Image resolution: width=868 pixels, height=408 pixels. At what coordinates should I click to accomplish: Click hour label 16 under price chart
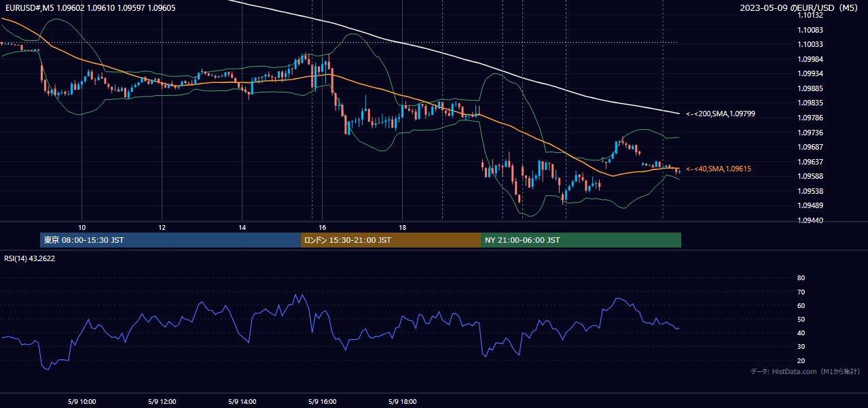[x=322, y=227]
